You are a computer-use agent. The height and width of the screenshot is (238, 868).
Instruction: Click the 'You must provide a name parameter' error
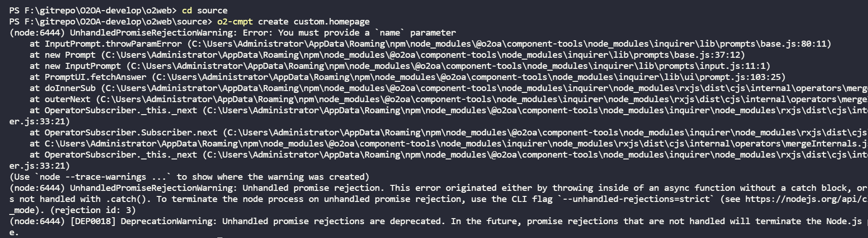(367, 32)
